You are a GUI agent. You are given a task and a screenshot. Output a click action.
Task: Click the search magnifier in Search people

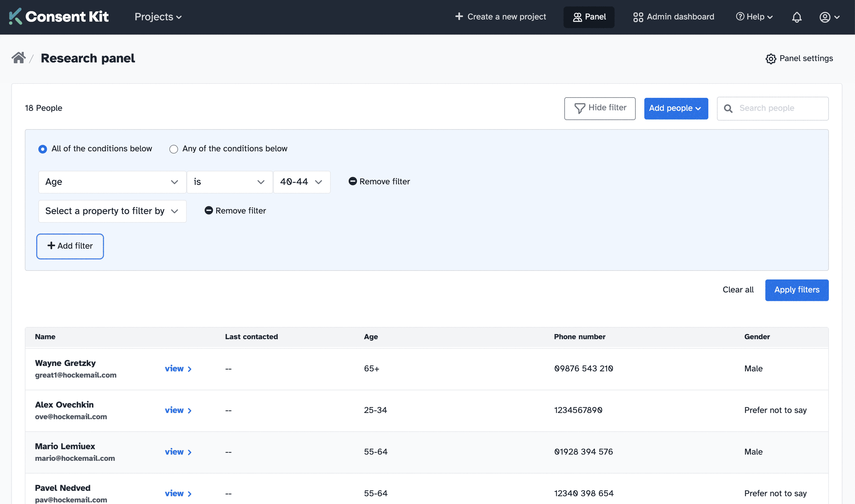point(728,108)
